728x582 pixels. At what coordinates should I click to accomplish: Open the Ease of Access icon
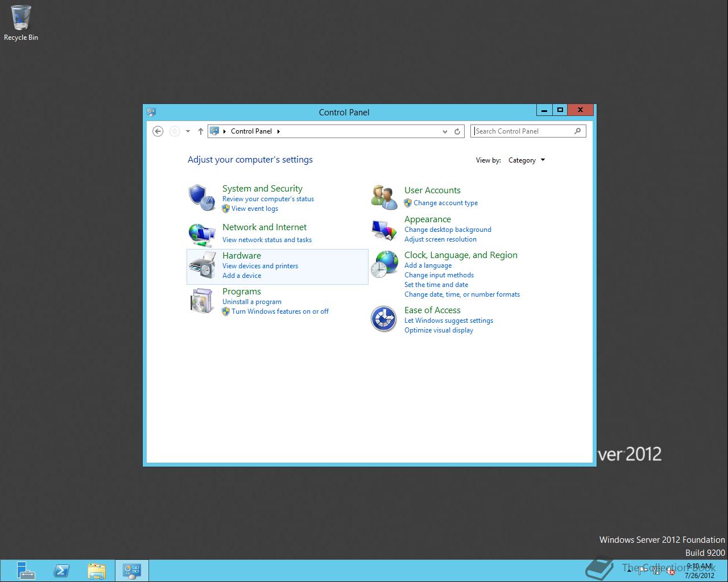[x=384, y=319]
